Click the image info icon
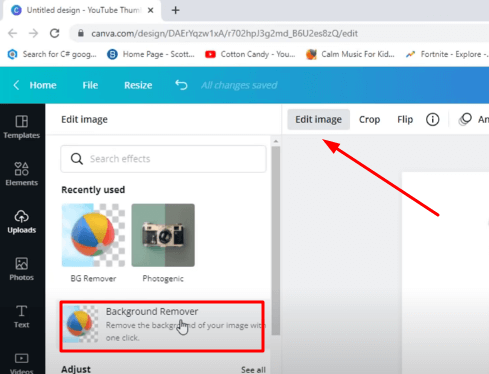The image size is (489, 374). click(432, 119)
